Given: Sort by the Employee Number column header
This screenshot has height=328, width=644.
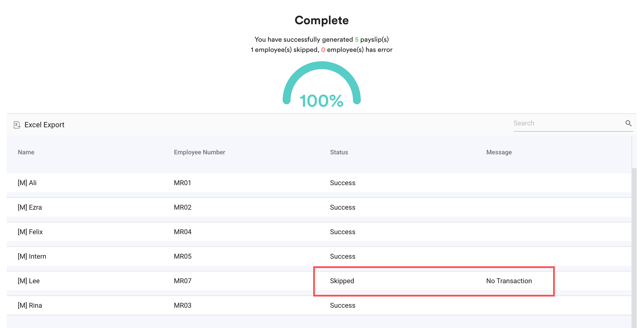Looking at the screenshot, I should pos(199,152).
